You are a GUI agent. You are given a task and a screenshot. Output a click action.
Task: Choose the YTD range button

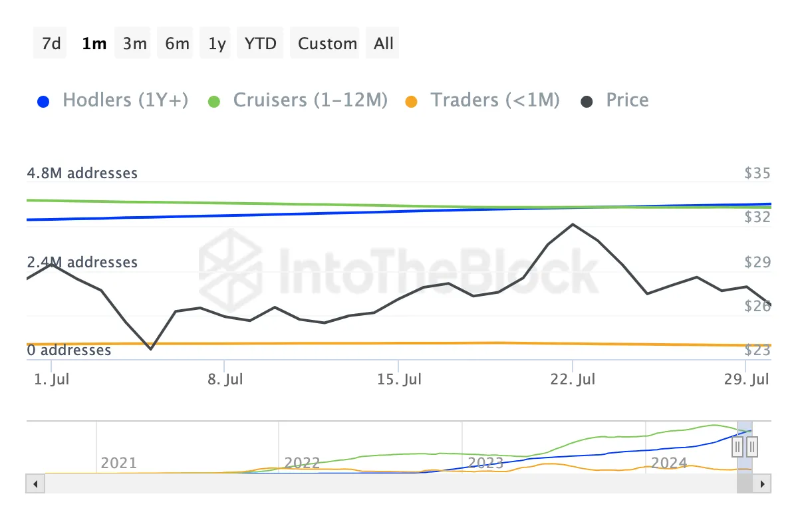pos(260,44)
